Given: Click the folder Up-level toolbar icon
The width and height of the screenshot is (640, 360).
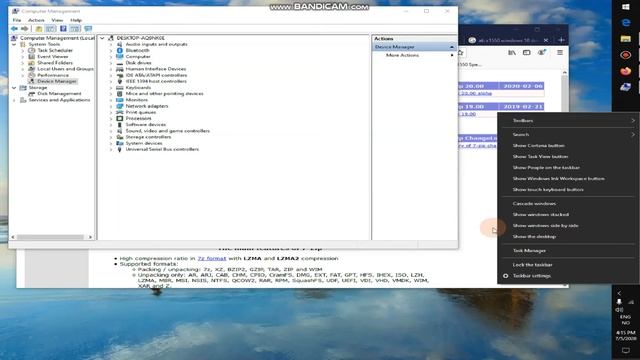Looking at the screenshot, I should point(39,29).
